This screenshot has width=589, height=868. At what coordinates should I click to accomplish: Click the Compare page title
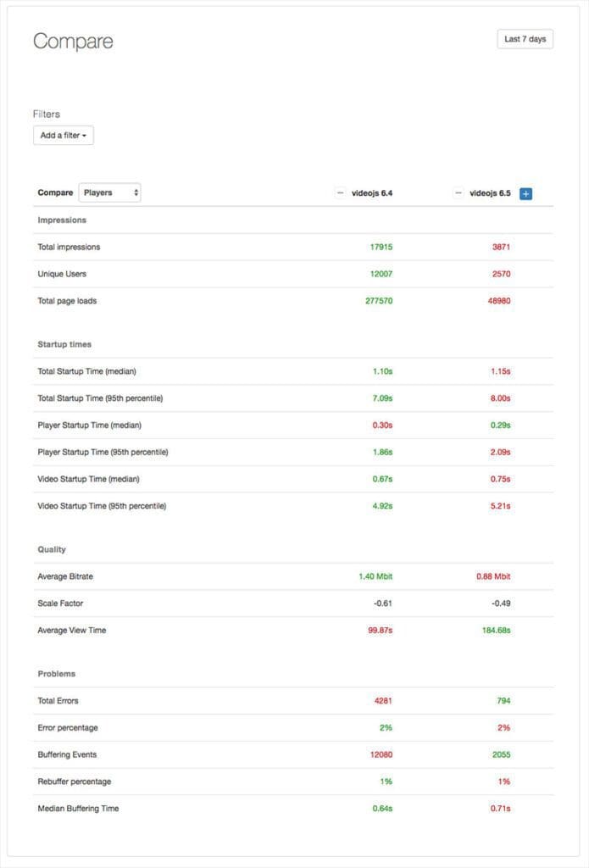[x=73, y=40]
